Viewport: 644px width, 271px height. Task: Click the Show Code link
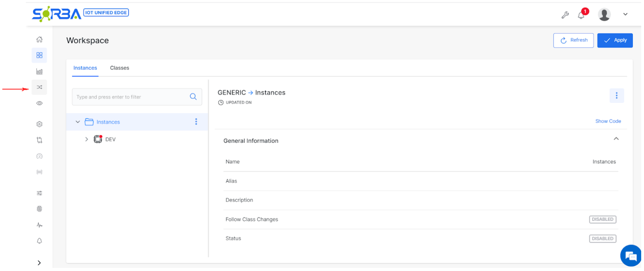(x=608, y=121)
